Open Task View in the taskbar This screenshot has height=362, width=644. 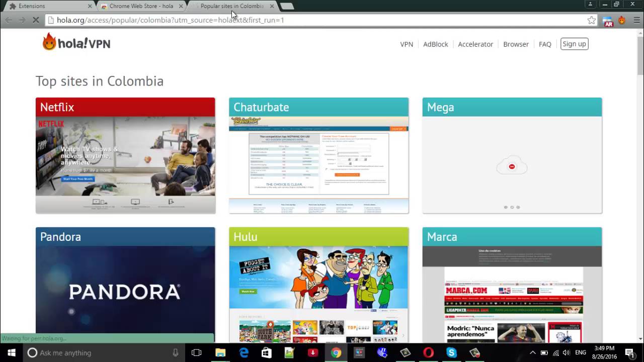(x=197, y=352)
